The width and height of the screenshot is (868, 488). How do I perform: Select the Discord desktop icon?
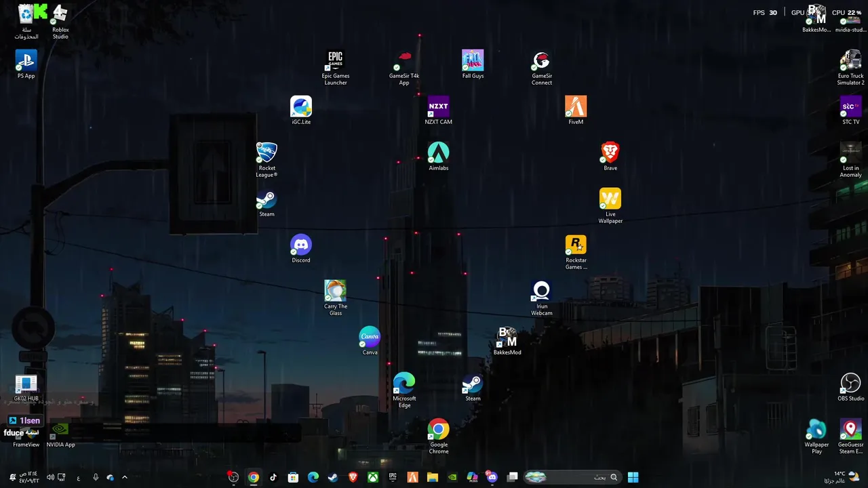pyautogui.click(x=301, y=248)
